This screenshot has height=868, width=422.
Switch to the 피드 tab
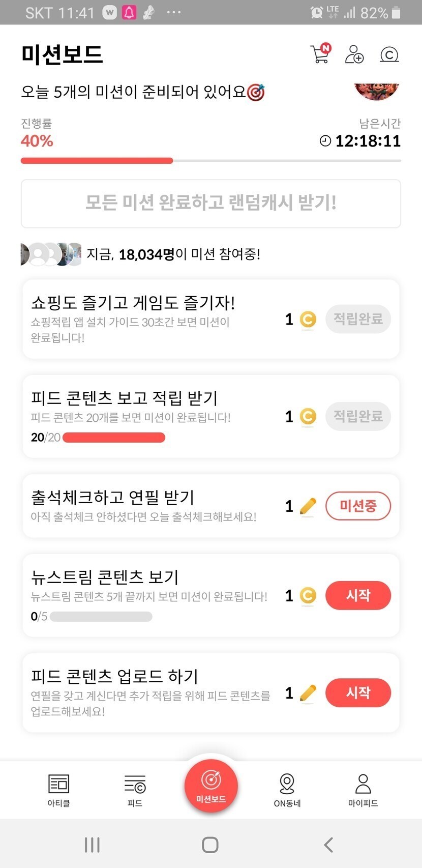tap(135, 790)
